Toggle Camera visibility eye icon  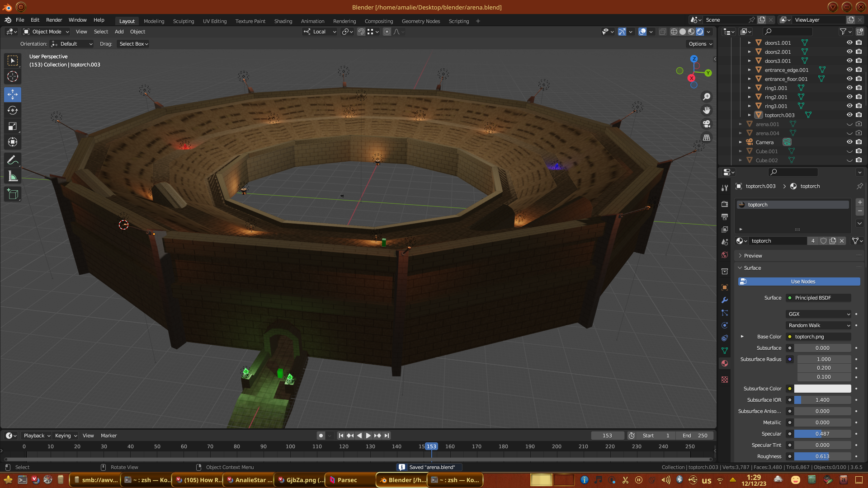click(x=849, y=142)
